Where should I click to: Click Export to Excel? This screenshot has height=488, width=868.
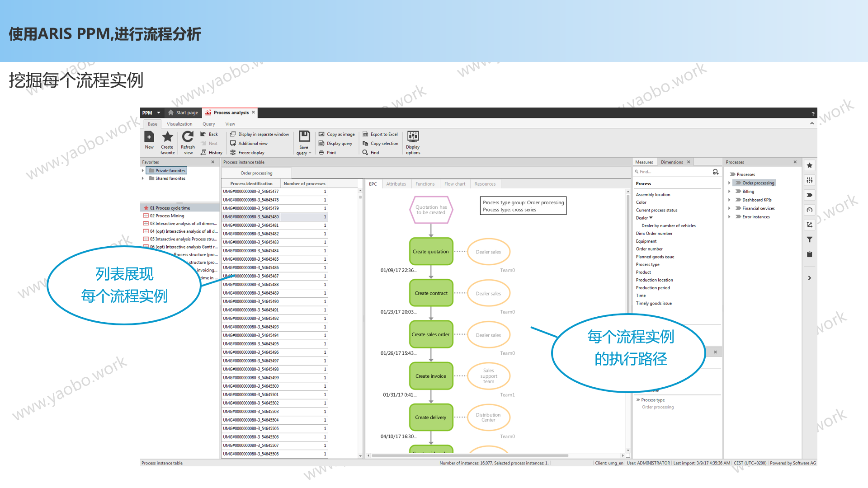(380, 134)
